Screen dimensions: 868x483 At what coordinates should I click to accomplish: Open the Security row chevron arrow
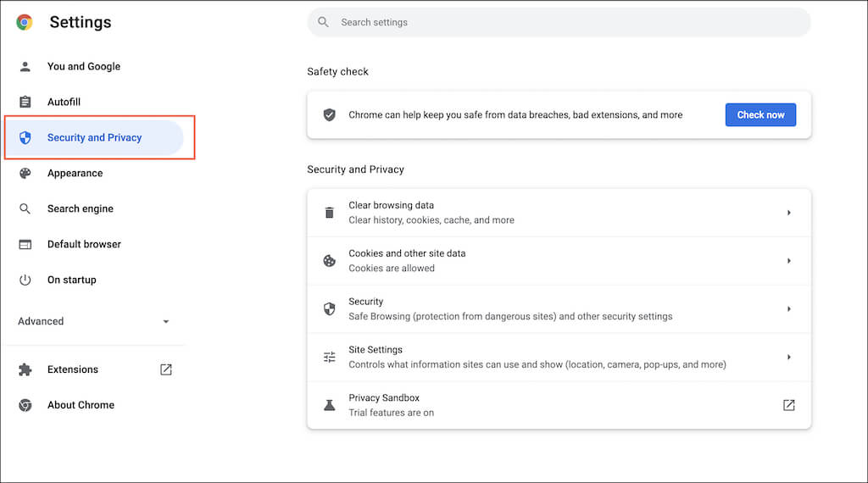click(788, 309)
